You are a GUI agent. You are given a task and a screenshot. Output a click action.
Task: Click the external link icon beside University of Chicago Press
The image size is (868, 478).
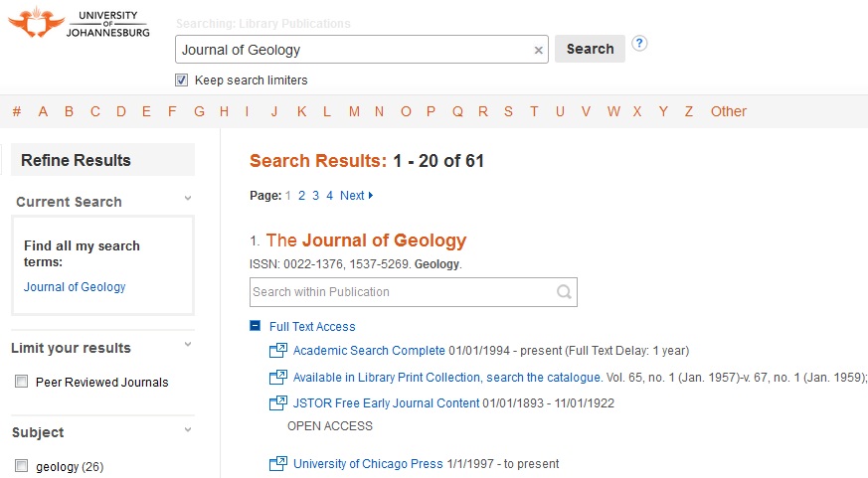(278, 463)
